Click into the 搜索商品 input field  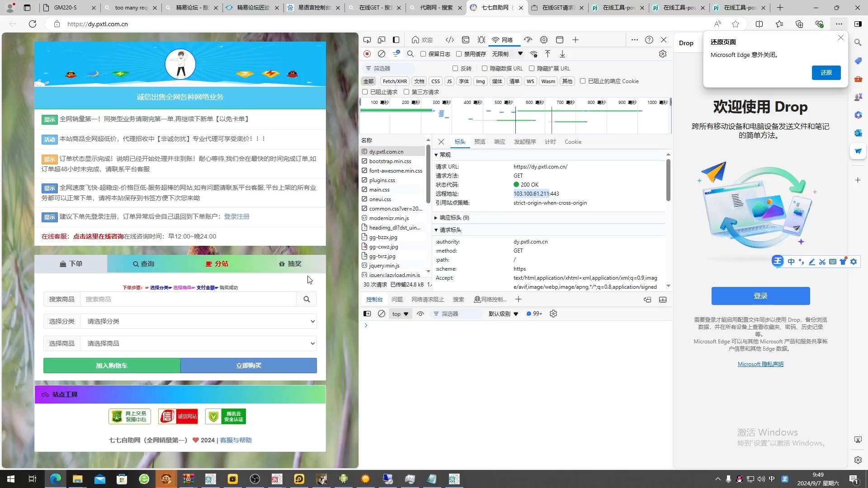pos(188,299)
